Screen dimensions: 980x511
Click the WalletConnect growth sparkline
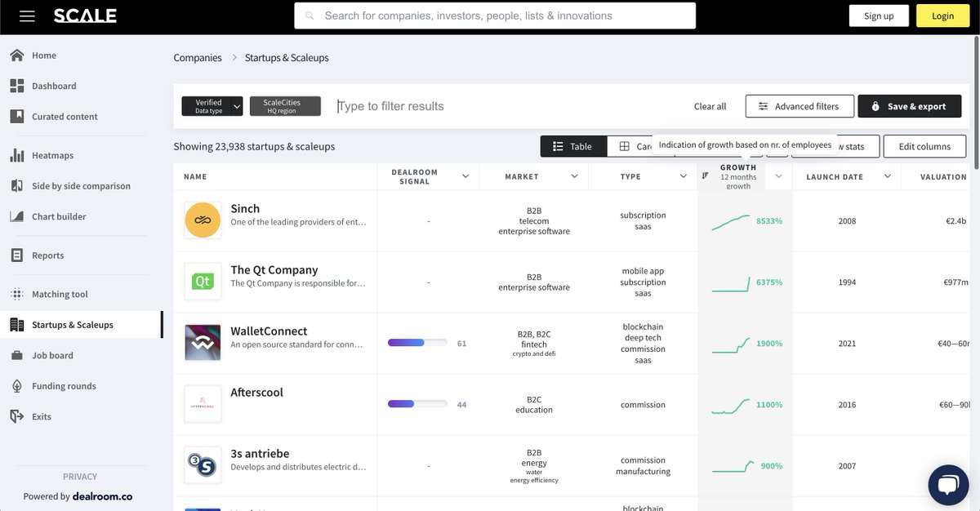coord(731,344)
